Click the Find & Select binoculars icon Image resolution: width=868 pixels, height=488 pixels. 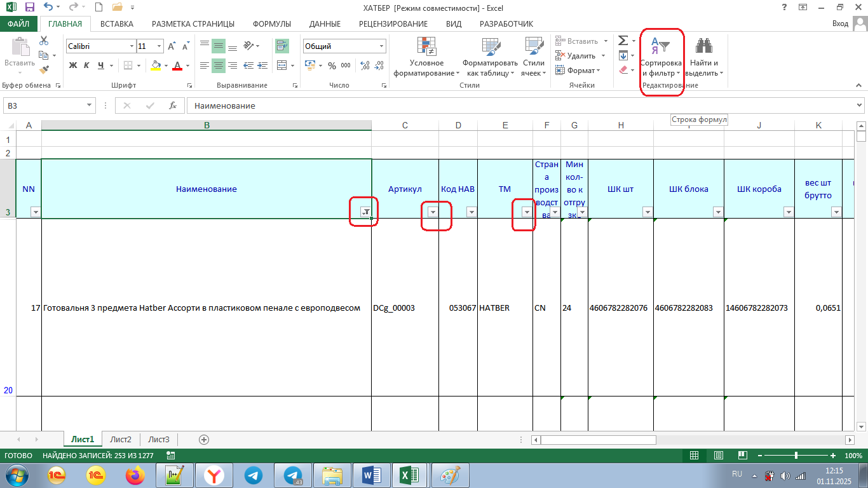pyautogui.click(x=703, y=46)
